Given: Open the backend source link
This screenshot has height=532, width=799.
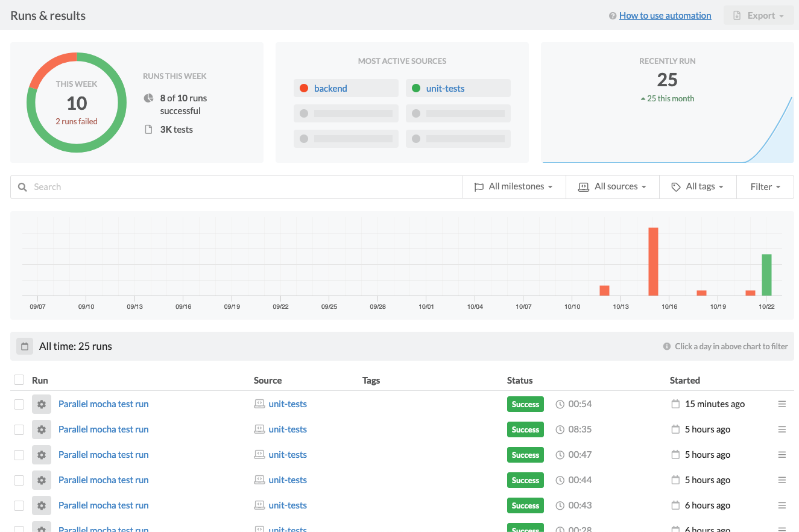Looking at the screenshot, I should 330,88.
